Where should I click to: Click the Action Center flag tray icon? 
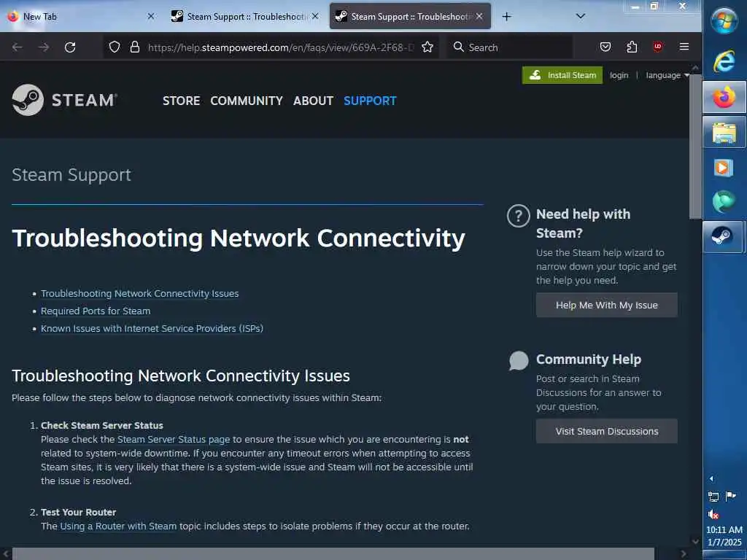(x=731, y=497)
